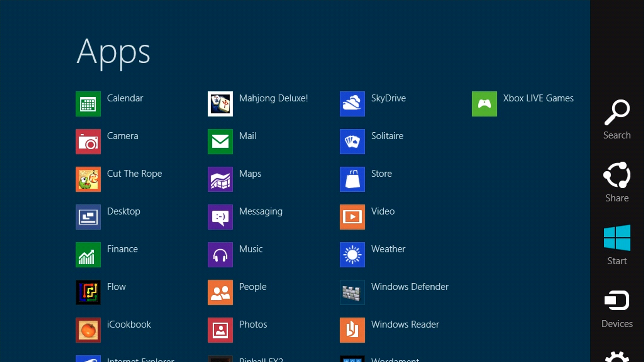This screenshot has width=644, height=362.
Task: Launch the Camera app icon
Action: point(88,142)
